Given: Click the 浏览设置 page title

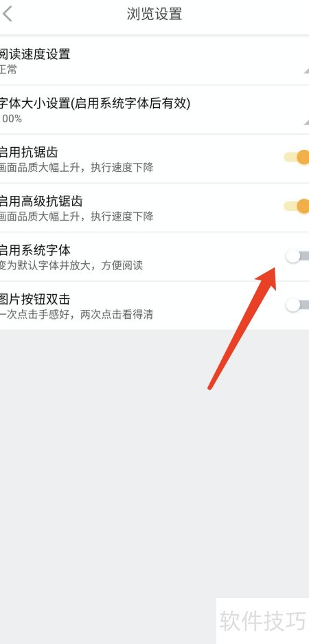Looking at the screenshot, I should point(154,14).
